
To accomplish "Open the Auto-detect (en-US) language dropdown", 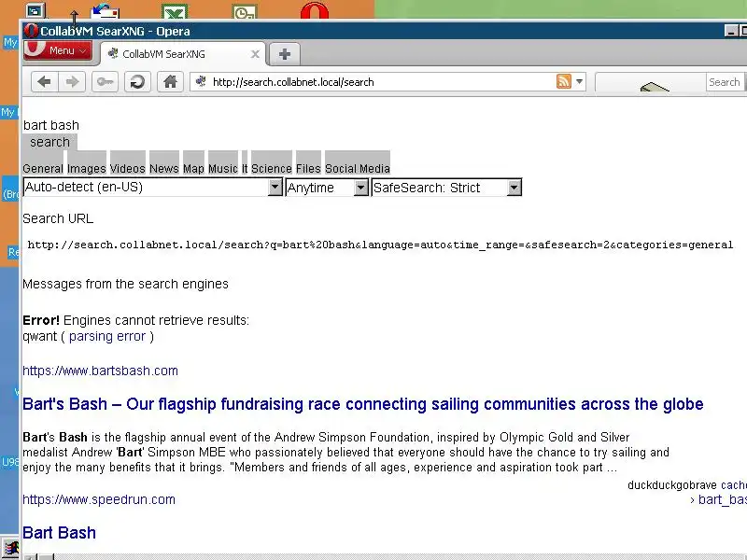I will (152, 188).
